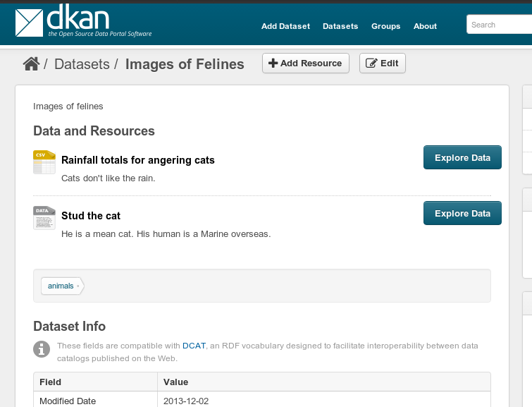Open the Rainfall totals for angering cats link
Image resolution: width=532 pixels, height=407 pixels.
coord(137,160)
